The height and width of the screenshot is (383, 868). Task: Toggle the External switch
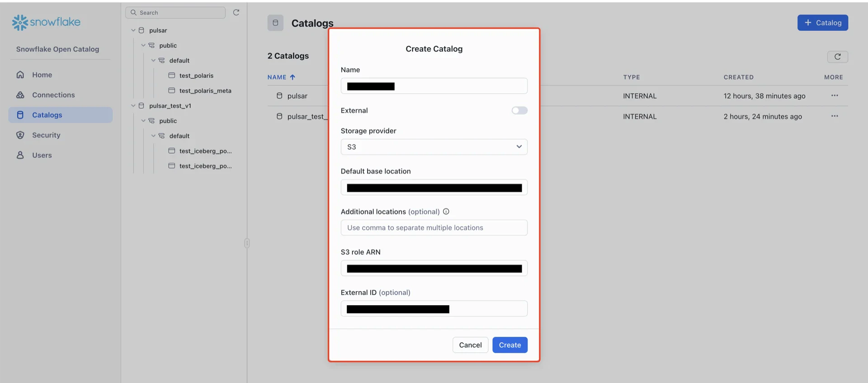pyautogui.click(x=519, y=110)
